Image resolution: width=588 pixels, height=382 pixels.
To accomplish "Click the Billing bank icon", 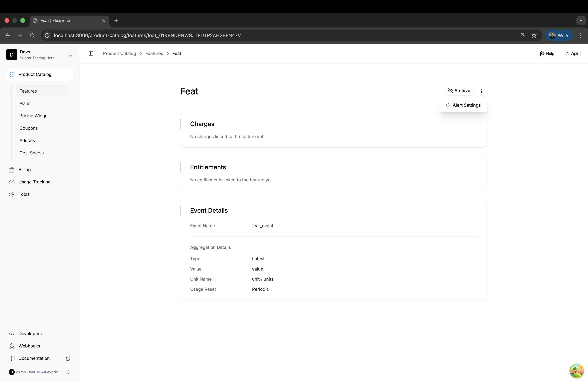I will tap(12, 170).
